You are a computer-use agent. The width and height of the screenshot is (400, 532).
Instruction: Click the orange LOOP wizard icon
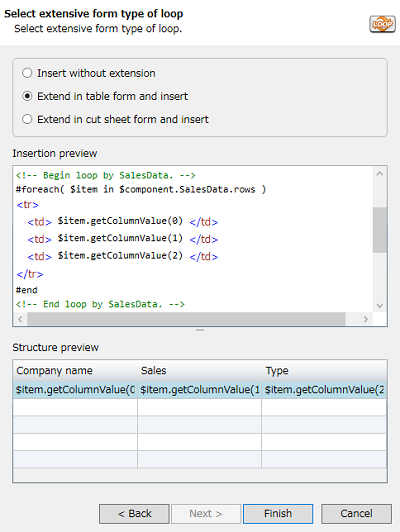(382, 24)
